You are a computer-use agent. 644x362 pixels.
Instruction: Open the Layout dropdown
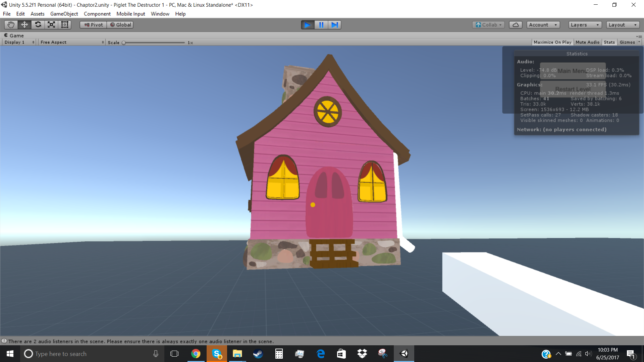click(x=623, y=25)
